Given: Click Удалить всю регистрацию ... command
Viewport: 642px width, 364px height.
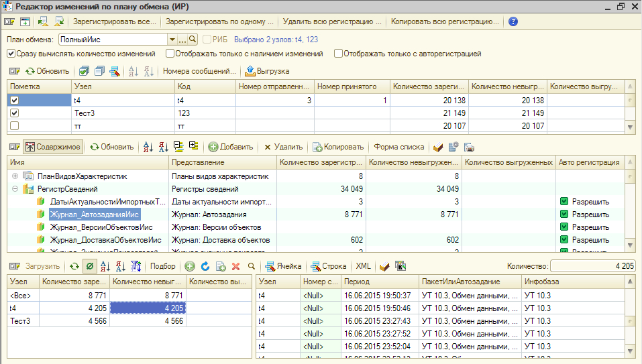Looking at the screenshot, I should point(332,21).
